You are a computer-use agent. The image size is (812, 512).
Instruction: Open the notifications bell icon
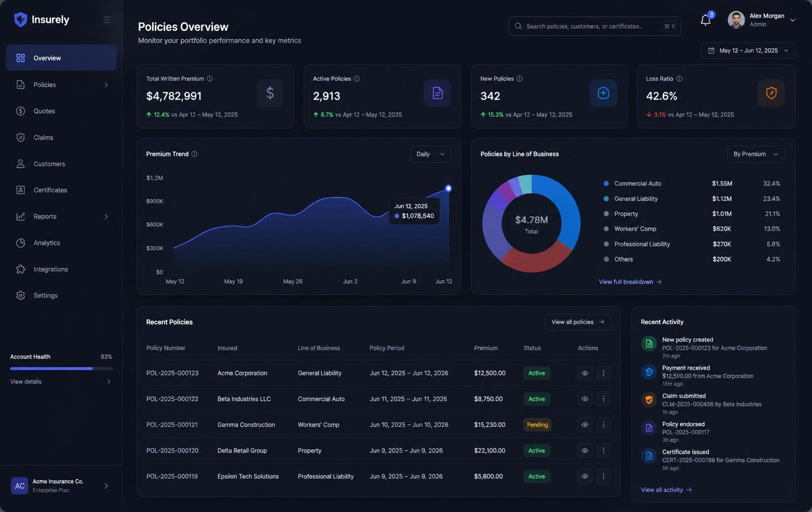tap(705, 20)
